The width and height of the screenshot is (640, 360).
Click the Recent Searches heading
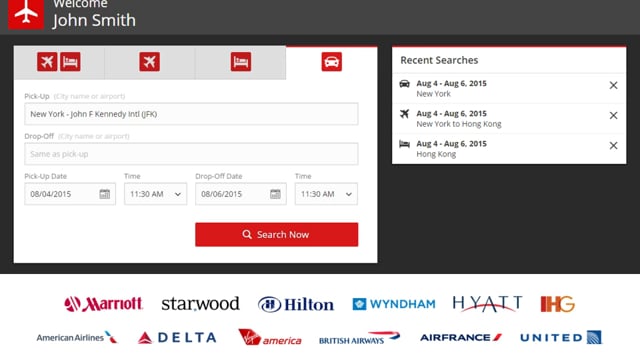click(x=439, y=60)
